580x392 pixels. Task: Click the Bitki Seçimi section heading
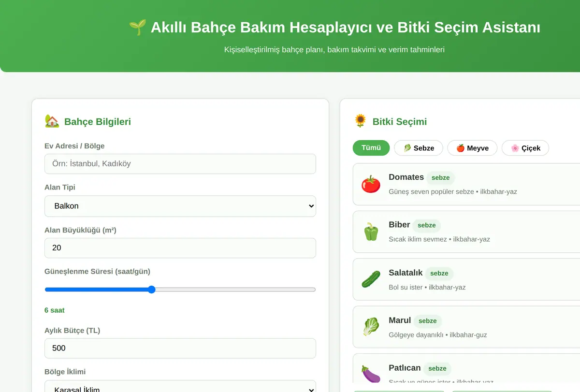point(400,121)
